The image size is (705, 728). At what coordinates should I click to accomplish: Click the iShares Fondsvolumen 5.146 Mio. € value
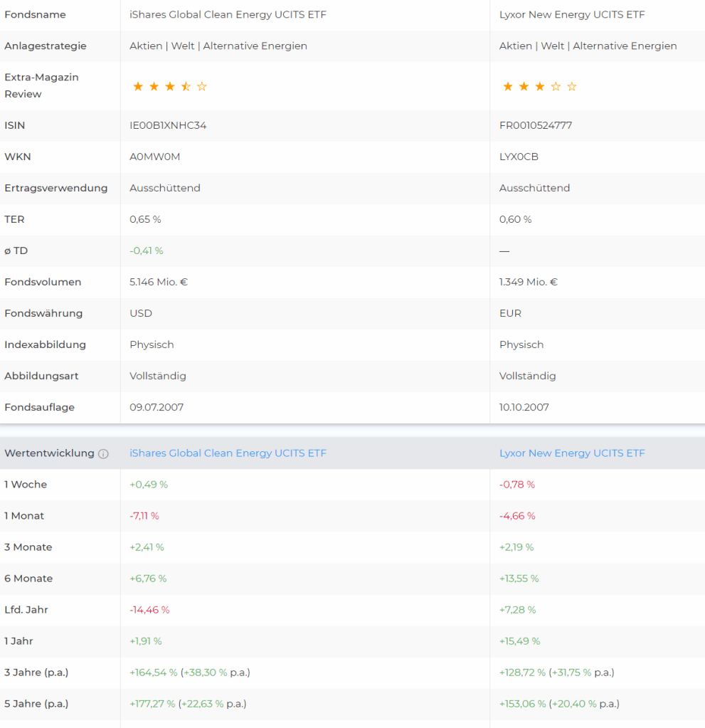click(x=159, y=282)
